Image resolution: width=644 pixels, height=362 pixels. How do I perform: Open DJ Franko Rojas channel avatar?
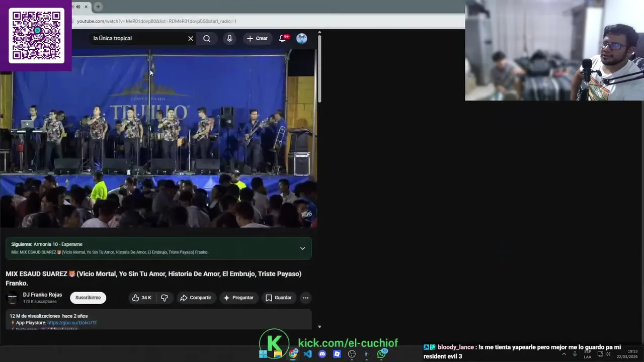[x=12, y=298]
